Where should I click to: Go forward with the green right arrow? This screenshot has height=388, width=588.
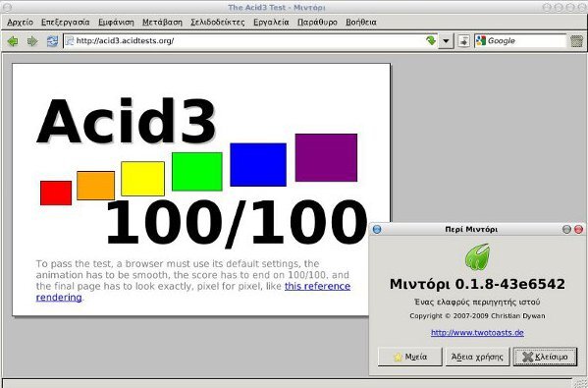[x=32, y=41]
